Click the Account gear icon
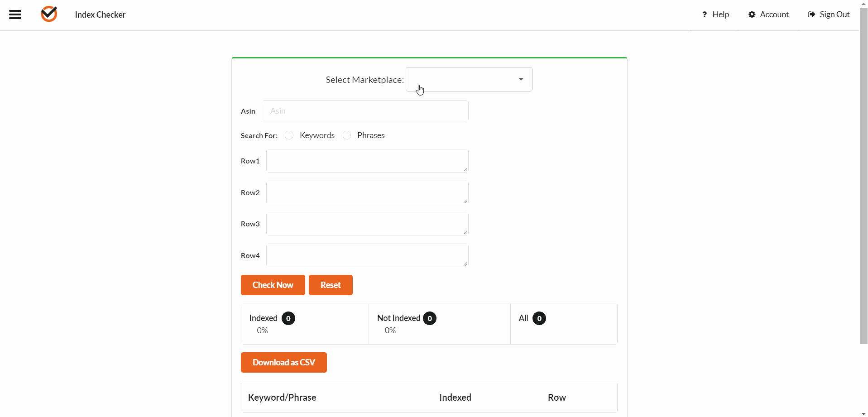 752,14
